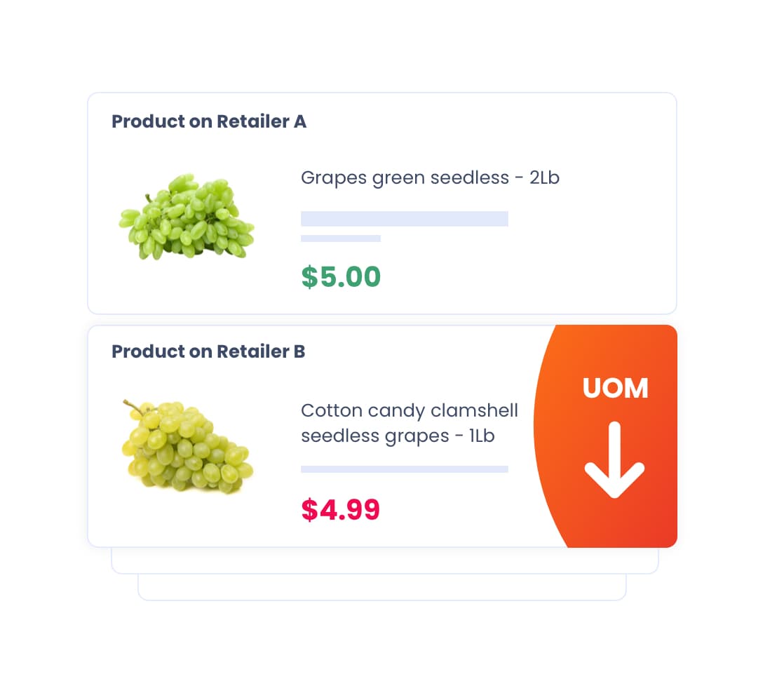The image size is (784, 693).
Task: Click the "Product on Retailer B" heading
Action: point(208,351)
